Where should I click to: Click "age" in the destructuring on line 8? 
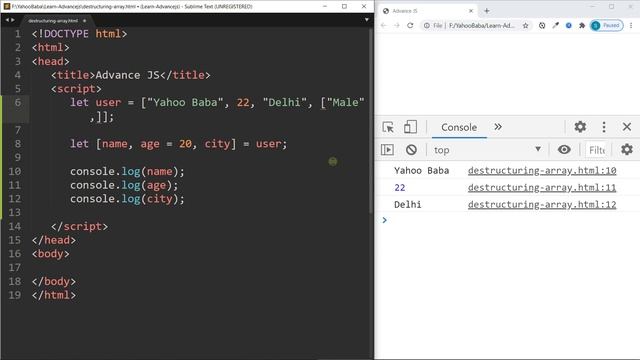point(150,144)
